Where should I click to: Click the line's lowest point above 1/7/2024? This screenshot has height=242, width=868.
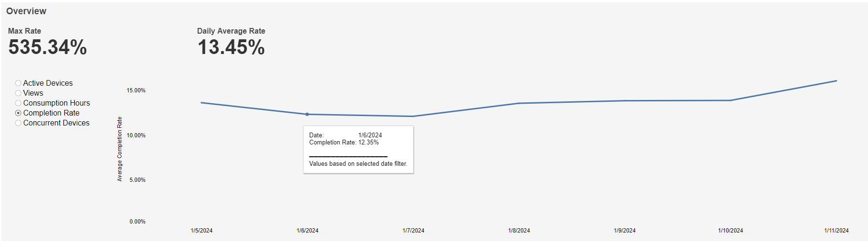[413, 116]
